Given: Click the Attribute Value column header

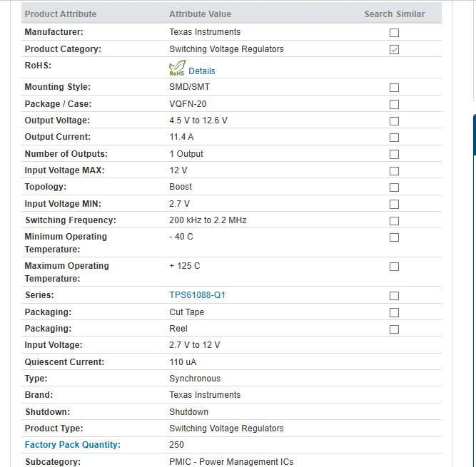Looking at the screenshot, I should point(200,14).
